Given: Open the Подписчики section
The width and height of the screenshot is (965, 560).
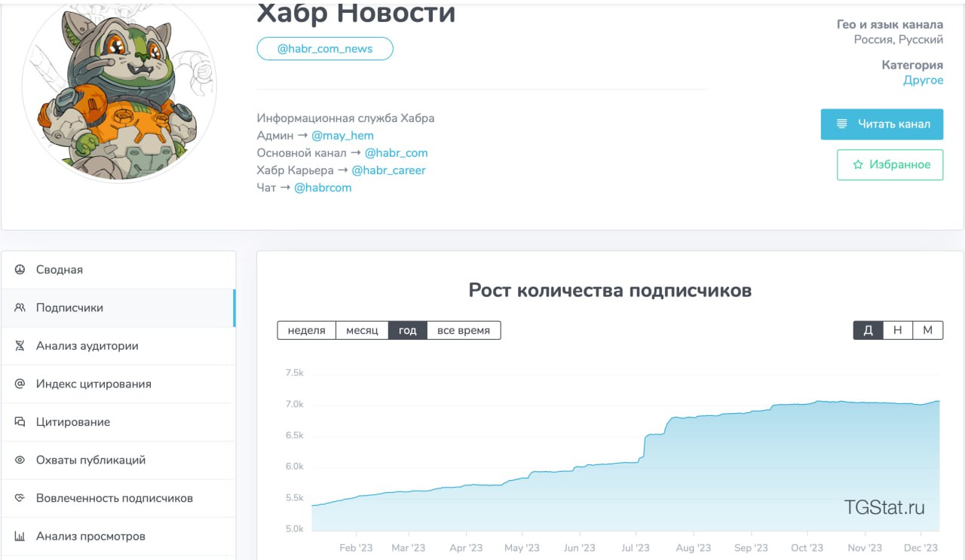Looking at the screenshot, I should pos(118,308).
